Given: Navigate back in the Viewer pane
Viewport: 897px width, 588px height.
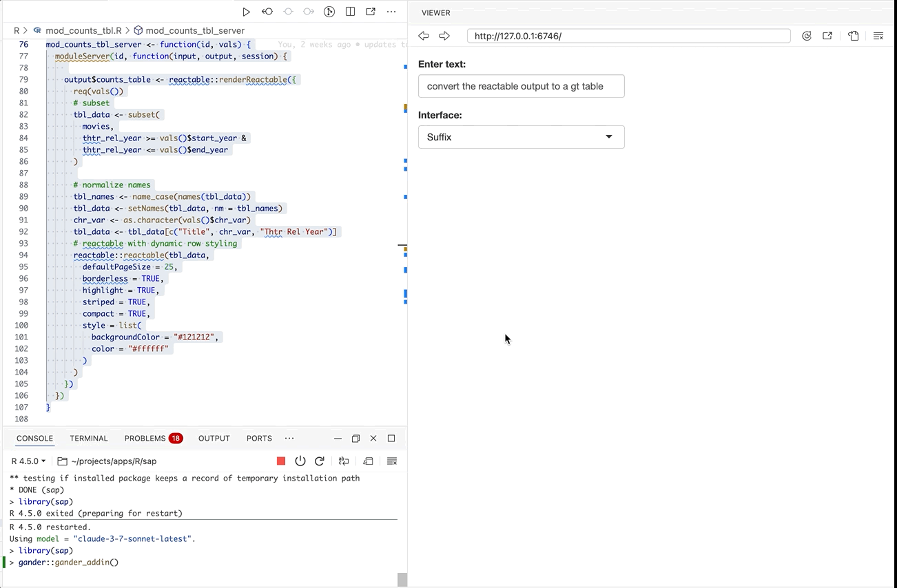Looking at the screenshot, I should (x=424, y=36).
